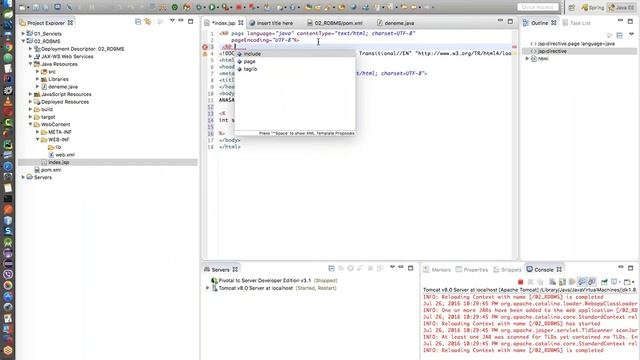This screenshot has width=640, height=360.
Task: Expand JAX-WS Web Services node
Action: (x=30, y=56)
